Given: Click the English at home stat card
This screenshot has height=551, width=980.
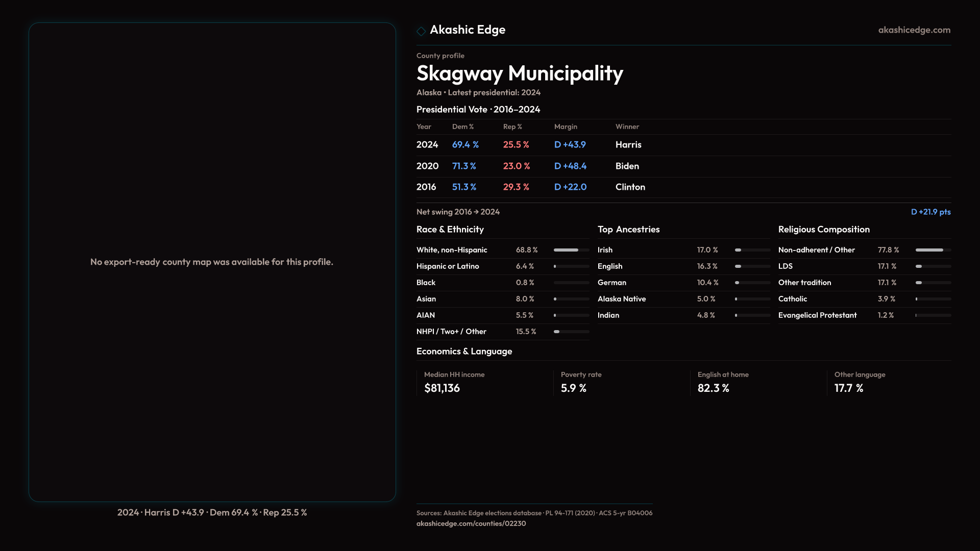Looking at the screenshot, I should coord(723,383).
